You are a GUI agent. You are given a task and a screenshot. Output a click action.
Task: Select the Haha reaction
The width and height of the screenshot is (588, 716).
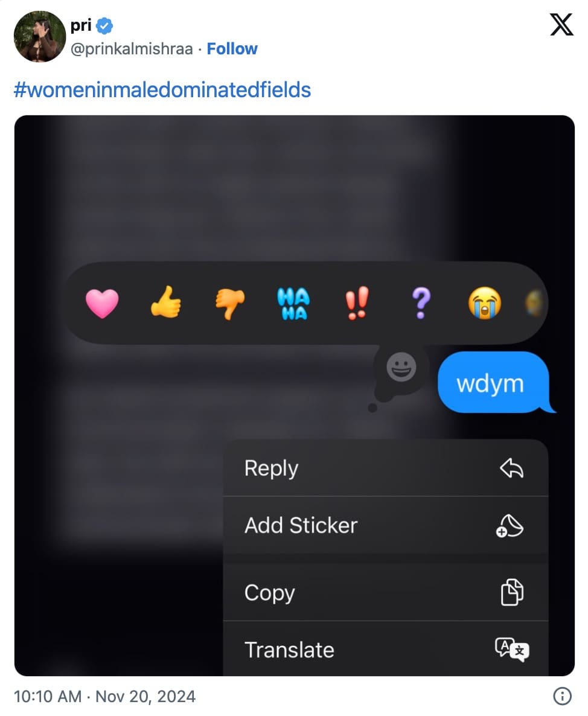tap(293, 304)
